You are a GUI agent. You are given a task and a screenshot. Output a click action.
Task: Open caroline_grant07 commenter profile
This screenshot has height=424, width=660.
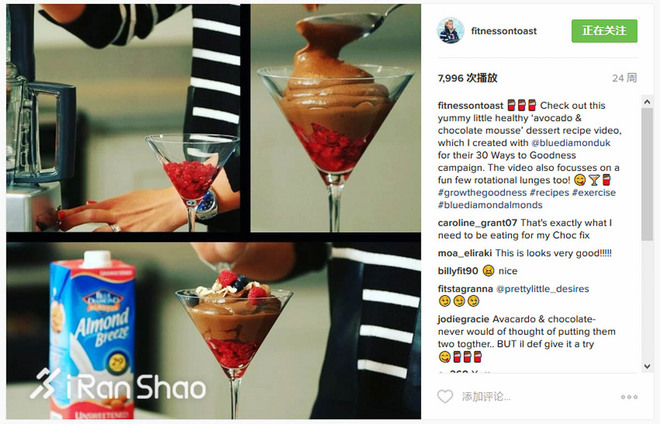pyautogui.click(x=477, y=223)
